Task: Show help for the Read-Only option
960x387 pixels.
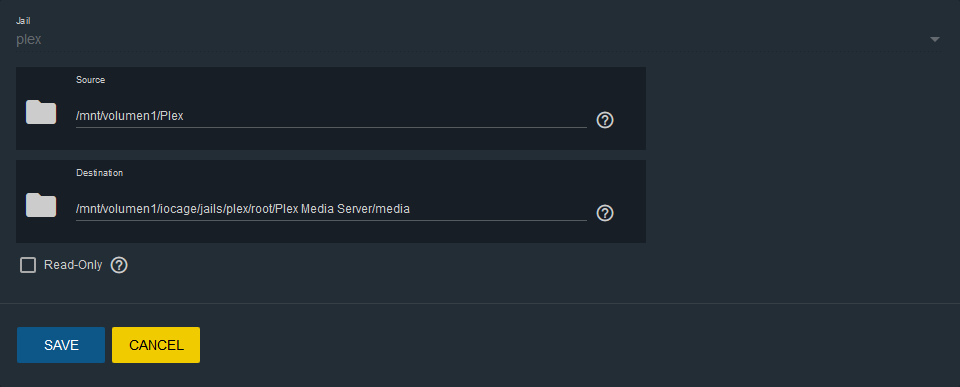Action: [x=119, y=265]
